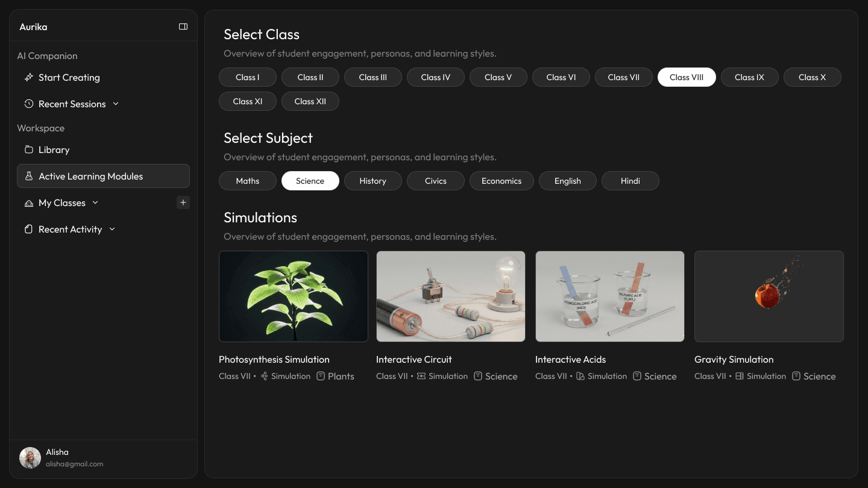The height and width of the screenshot is (488, 868).
Task: Select Class IX
Action: pos(749,77)
